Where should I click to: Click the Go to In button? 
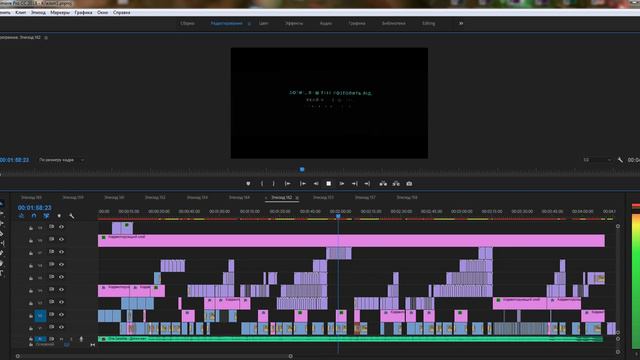(288, 184)
